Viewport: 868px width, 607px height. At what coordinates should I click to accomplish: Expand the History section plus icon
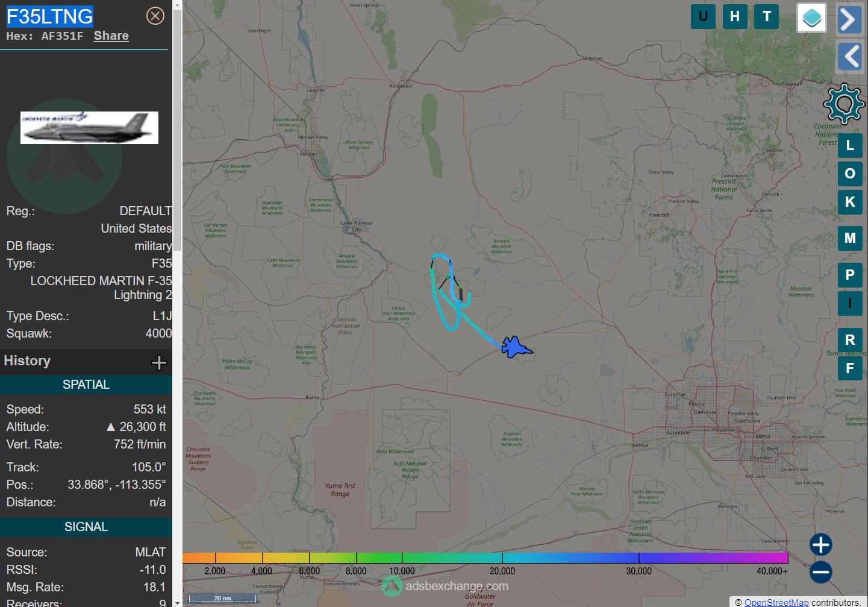(159, 362)
